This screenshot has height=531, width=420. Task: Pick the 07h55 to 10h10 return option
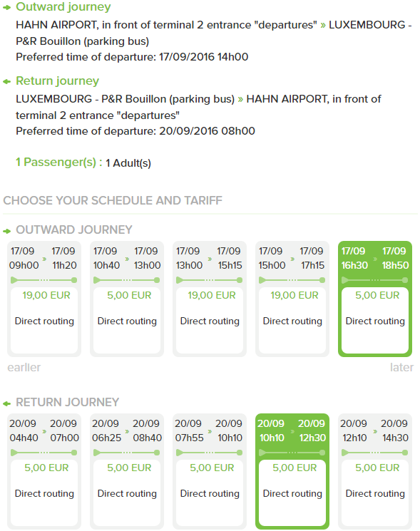coord(210,471)
